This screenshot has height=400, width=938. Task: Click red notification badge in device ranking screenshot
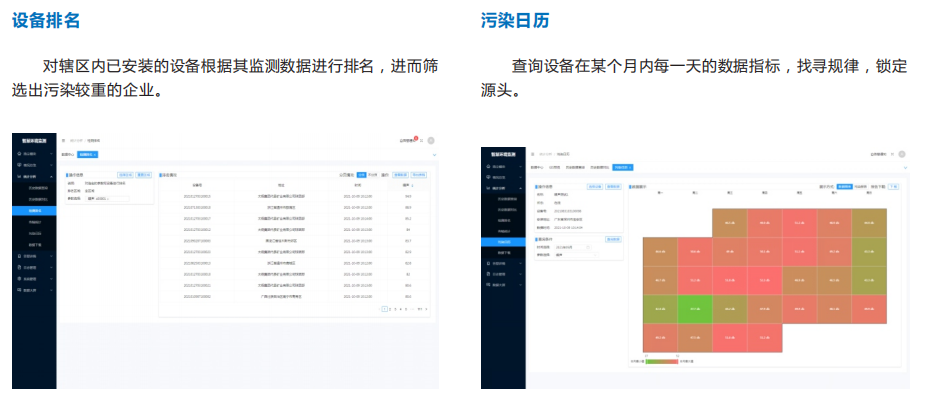point(415,138)
